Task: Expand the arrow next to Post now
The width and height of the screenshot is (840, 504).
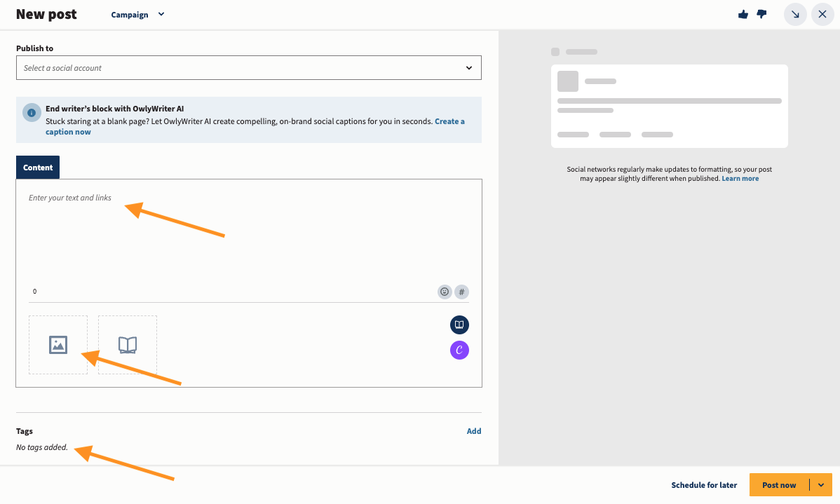Action: [x=821, y=485]
